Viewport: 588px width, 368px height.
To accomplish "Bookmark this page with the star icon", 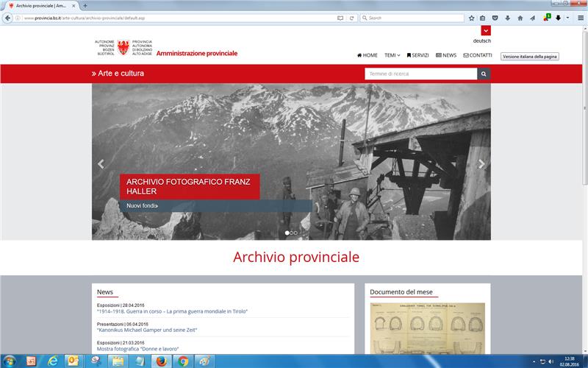I will point(471,18).
